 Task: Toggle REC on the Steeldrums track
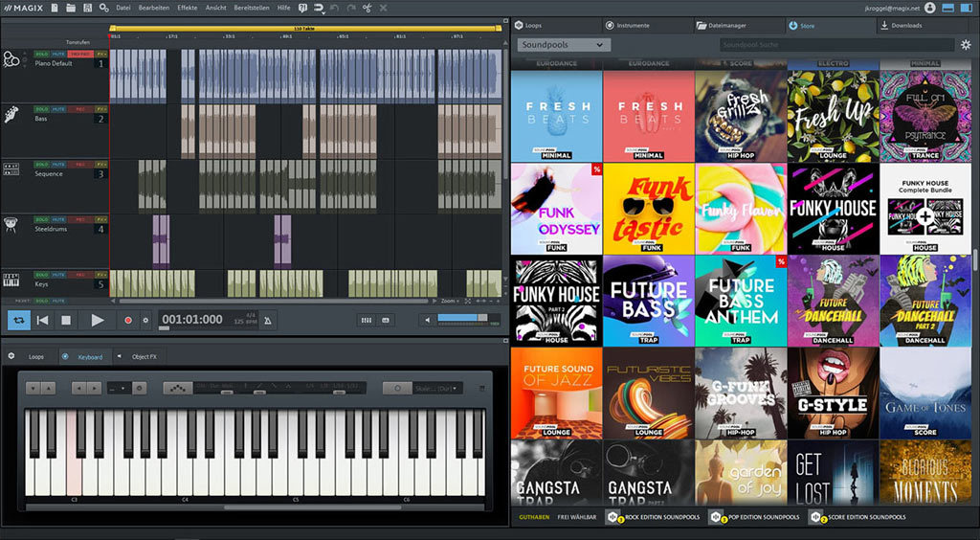80,219
